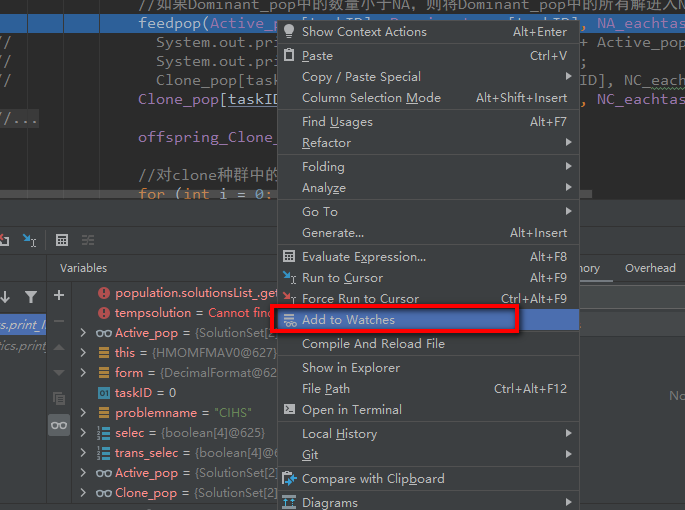Choose Column Selection Mode

[429, 97]
